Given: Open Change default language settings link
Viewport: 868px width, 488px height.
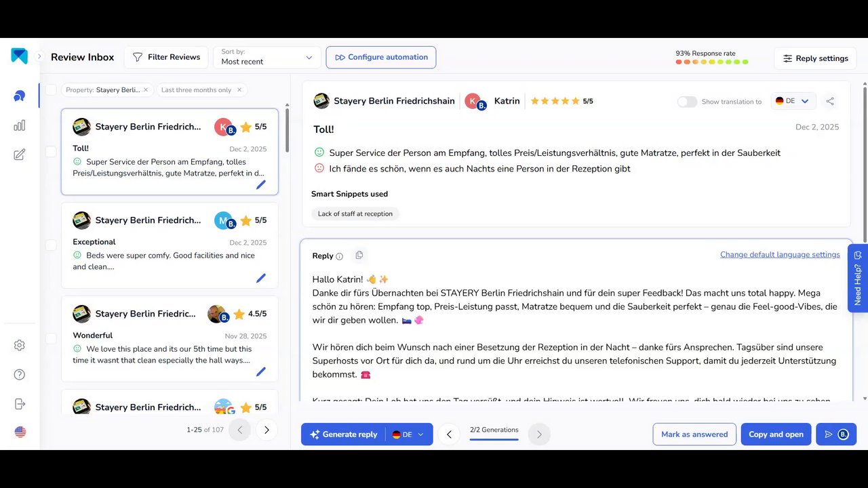Looking at the screenshot, I should click(x=780, y=255).
